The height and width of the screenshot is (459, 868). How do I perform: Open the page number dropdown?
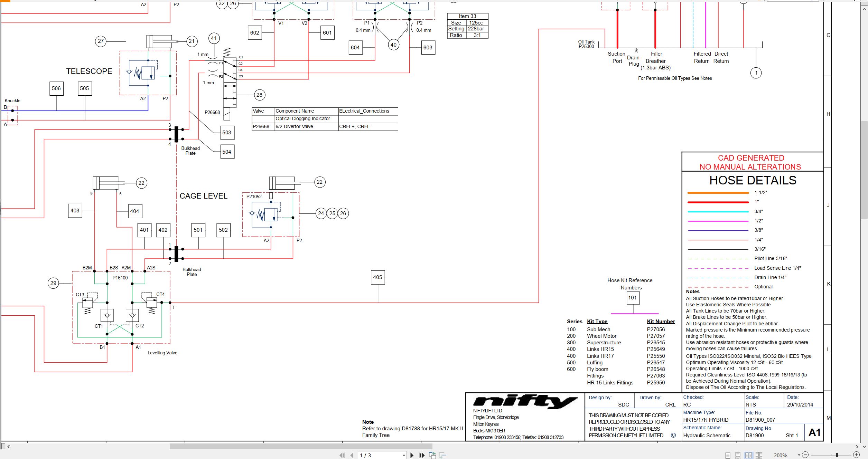[404, 456]
